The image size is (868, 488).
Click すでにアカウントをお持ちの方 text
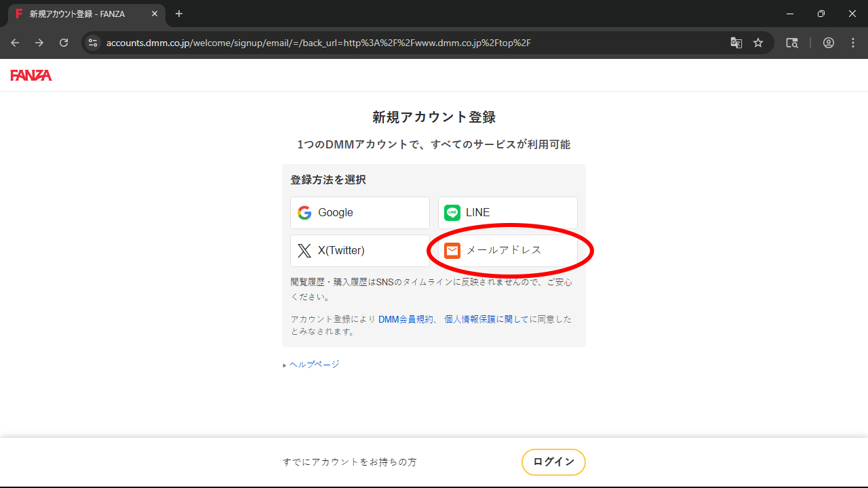(350, 462)
